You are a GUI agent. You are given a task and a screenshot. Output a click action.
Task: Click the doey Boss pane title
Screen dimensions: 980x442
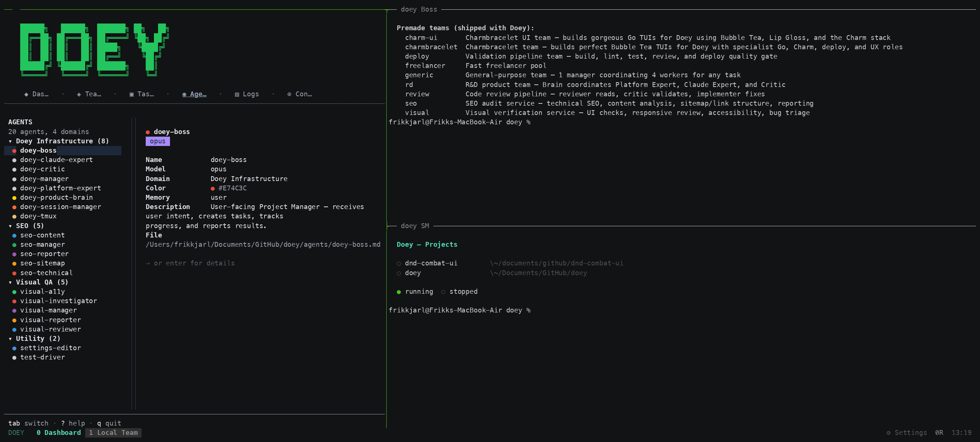tap(419, 9)
